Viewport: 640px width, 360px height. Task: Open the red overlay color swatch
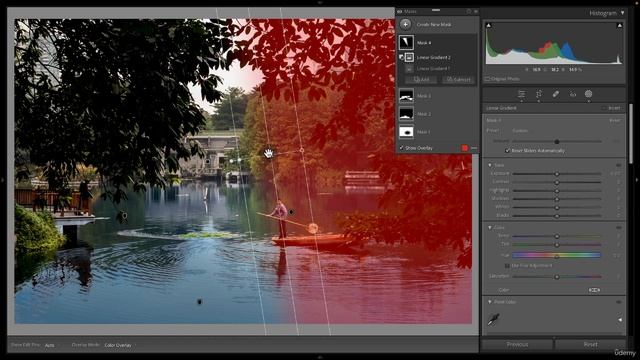click(464, 148)
